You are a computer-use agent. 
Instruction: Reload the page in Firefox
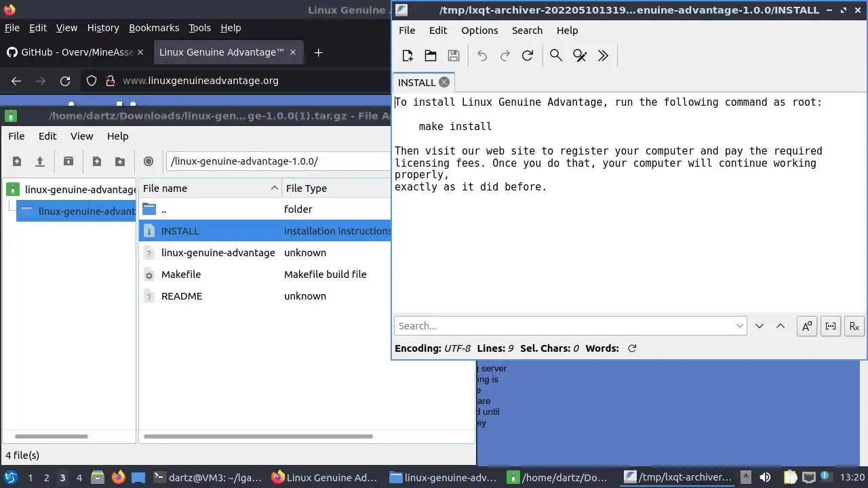click(x=65, y=81)
